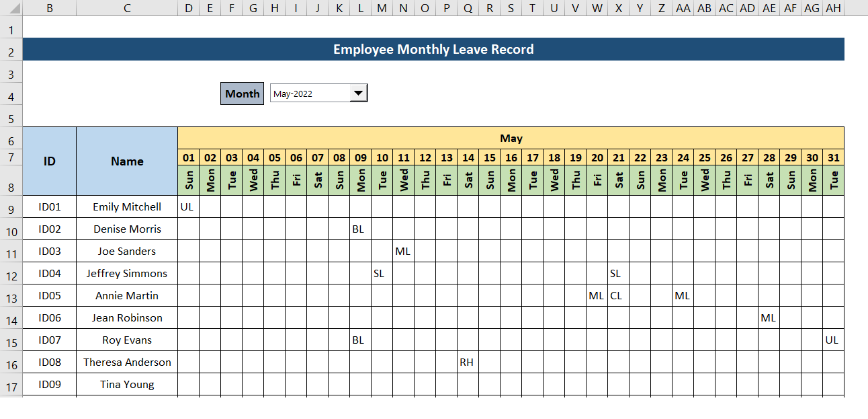Open the Month dropdown arrow
Viewport: 868px width, 419px height.
tap(359, 93)
